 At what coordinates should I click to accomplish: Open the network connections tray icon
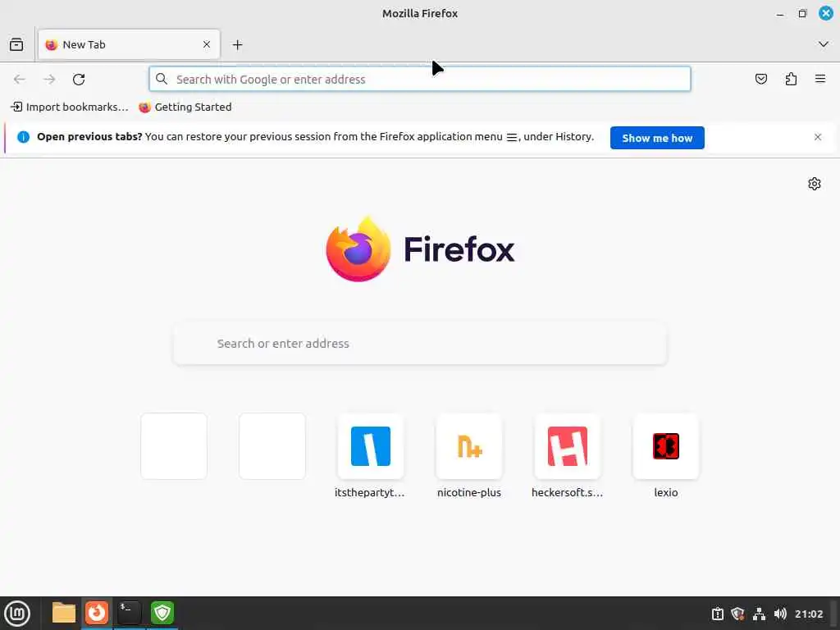759,614
